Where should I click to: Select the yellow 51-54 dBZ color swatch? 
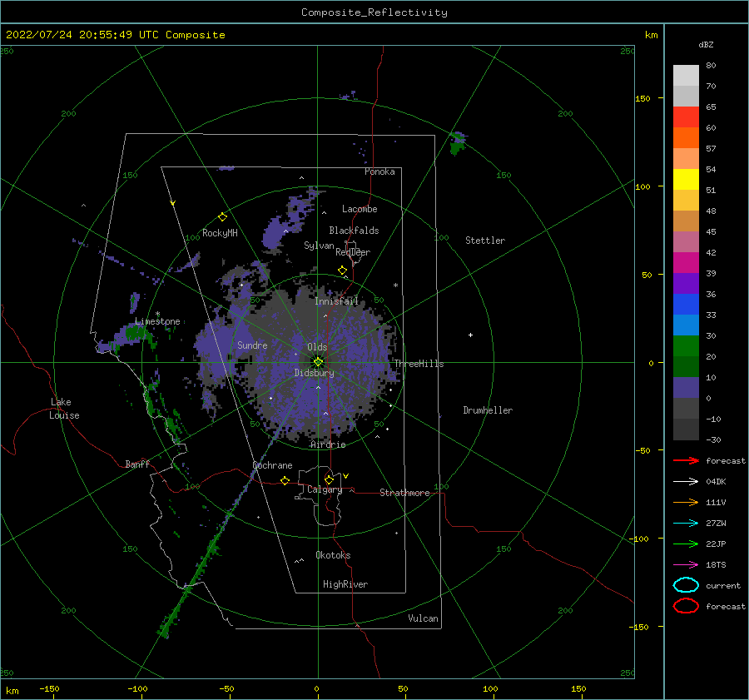686,180
